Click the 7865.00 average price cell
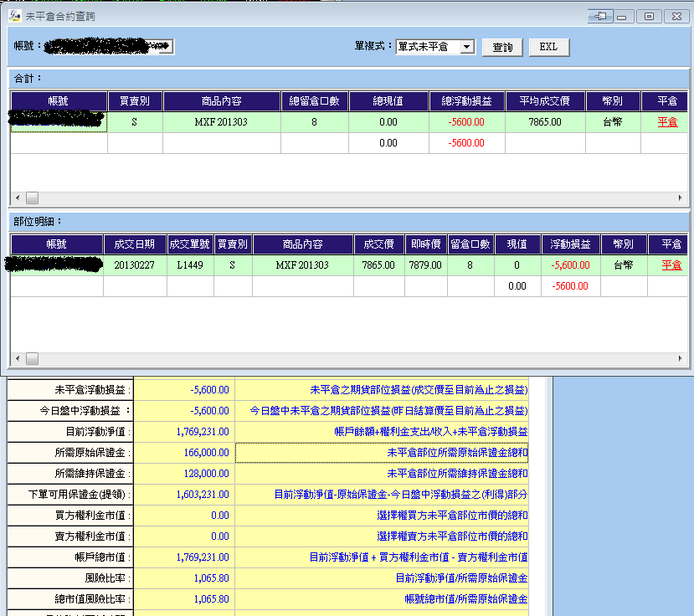Image resolution: width=694 pixels, height=616 pixels. coord(545,122)
